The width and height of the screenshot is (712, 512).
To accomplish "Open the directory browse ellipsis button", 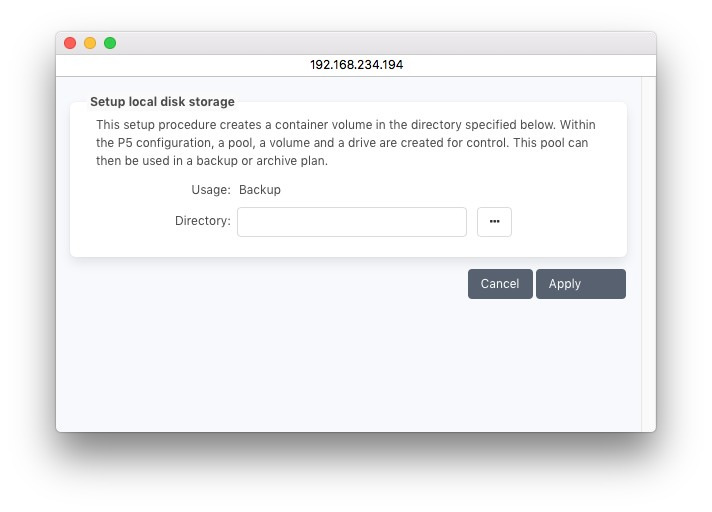I will click(494, 222).
